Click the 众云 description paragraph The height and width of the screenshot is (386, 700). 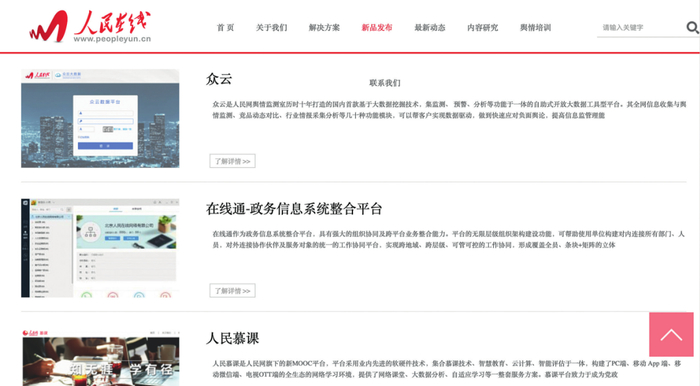click(449, 110)
